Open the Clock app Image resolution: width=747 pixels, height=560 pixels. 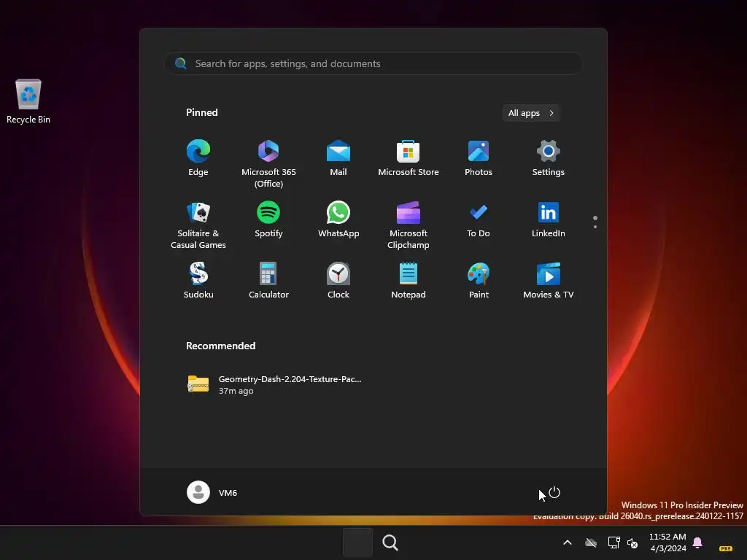(338, 281)
